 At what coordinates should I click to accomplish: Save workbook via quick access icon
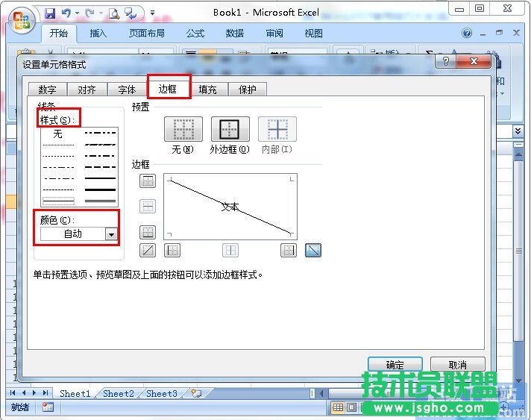coord(50,13)
